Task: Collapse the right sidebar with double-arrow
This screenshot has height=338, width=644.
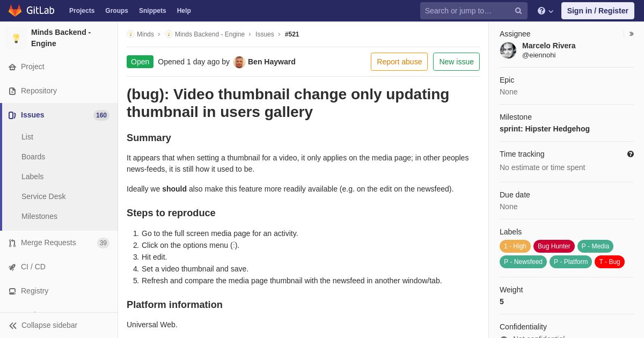Action: coord(631,34)
